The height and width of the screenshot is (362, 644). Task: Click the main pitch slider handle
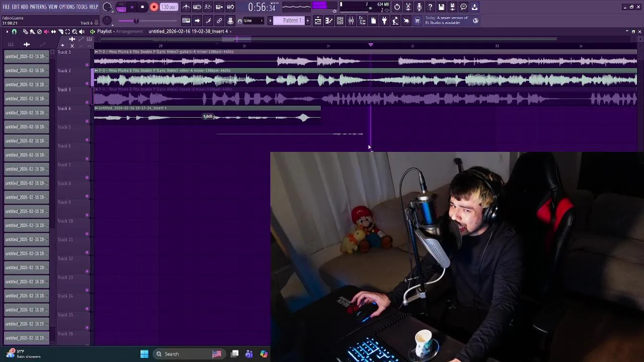click(136, 21)
